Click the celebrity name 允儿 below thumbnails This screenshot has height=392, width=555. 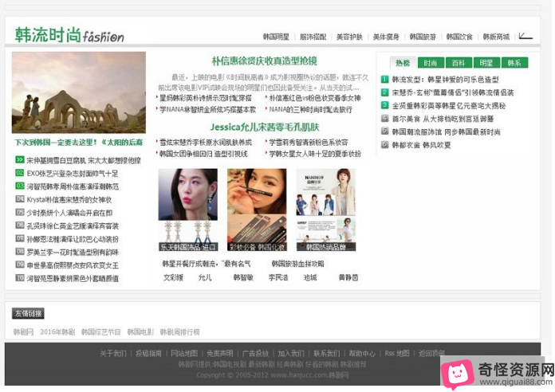click(x=205, y=277)
